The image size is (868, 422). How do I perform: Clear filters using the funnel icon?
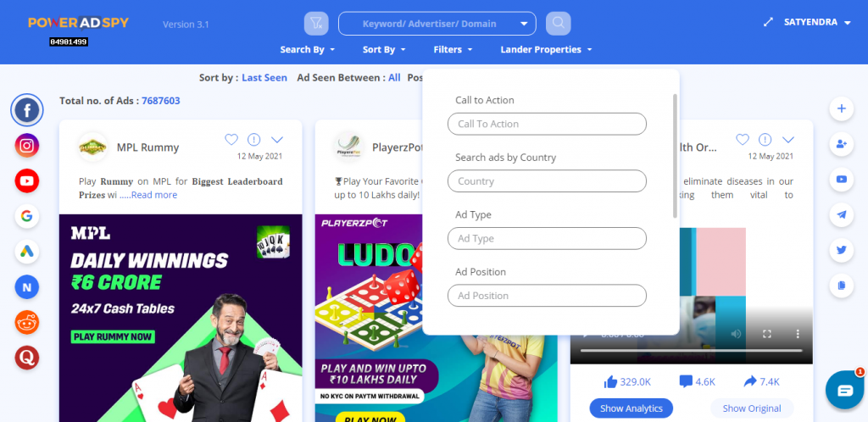[x=316, y=23]
